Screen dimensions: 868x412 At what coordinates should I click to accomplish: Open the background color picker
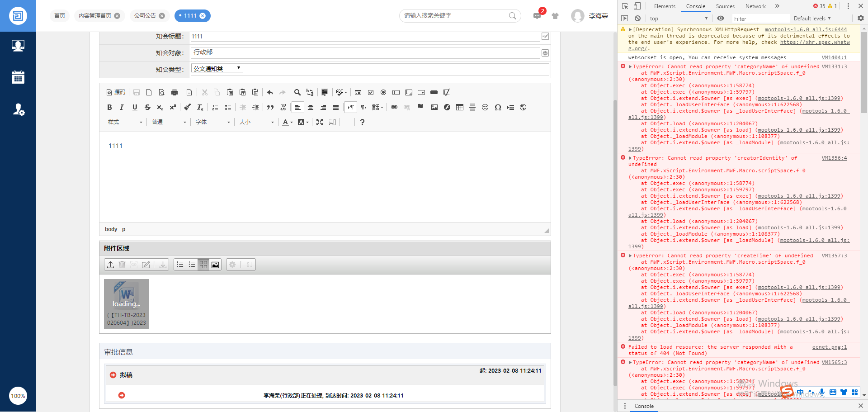tap(303, 122)
